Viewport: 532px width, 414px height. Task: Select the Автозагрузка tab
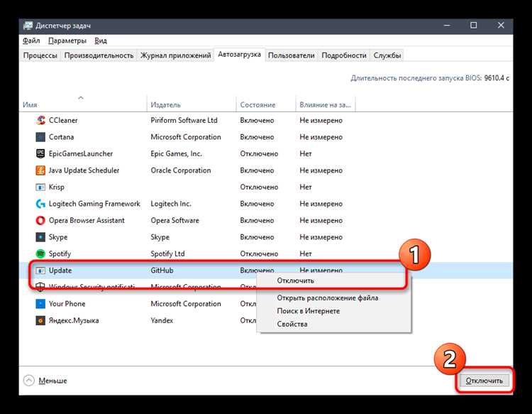coord(239,55)
